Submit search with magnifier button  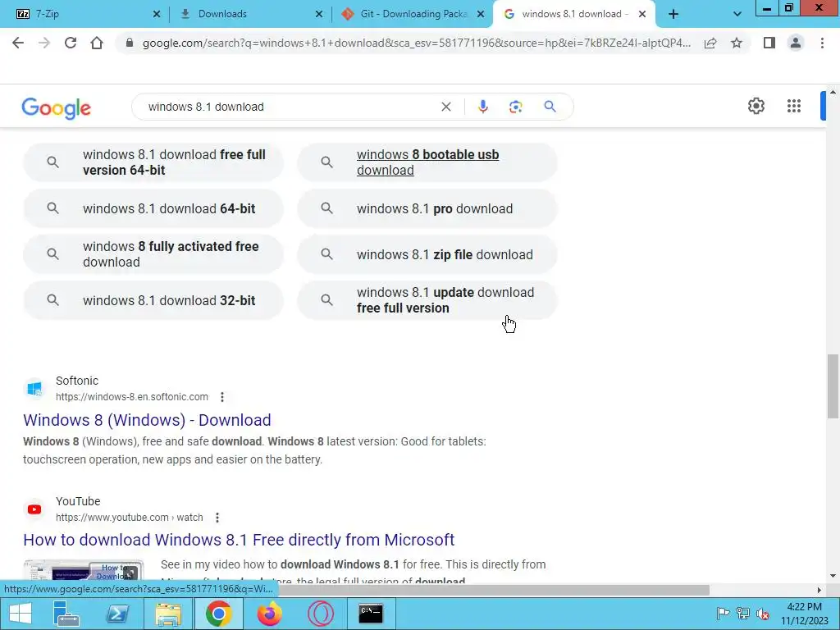point(550,107)
